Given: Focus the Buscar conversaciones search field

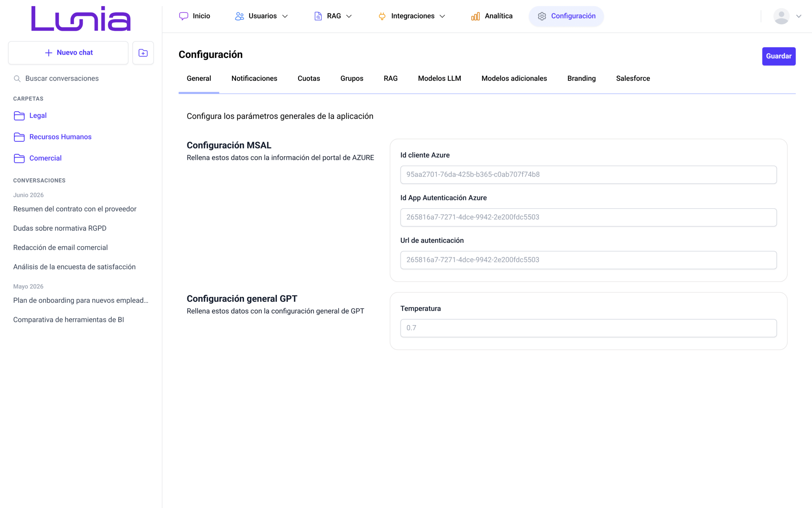Looking at the screenshot, I should point(81,79).
